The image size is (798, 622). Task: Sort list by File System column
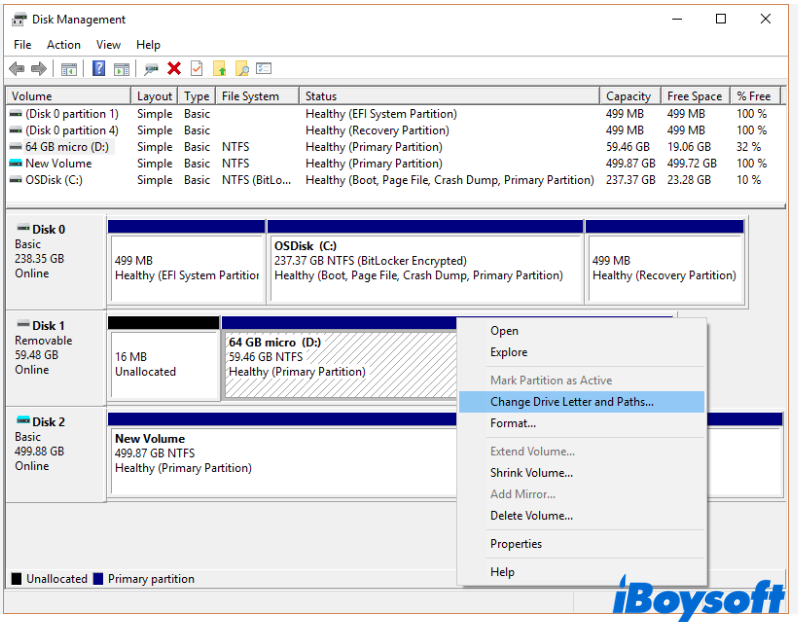[250, 96]
